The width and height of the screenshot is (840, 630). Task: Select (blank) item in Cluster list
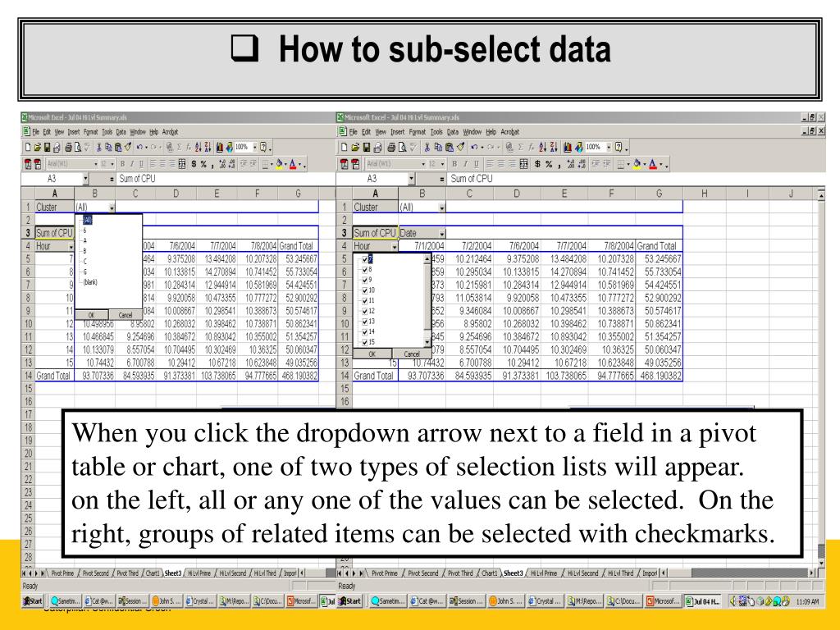pyautogui.click(x=90, y=282)
